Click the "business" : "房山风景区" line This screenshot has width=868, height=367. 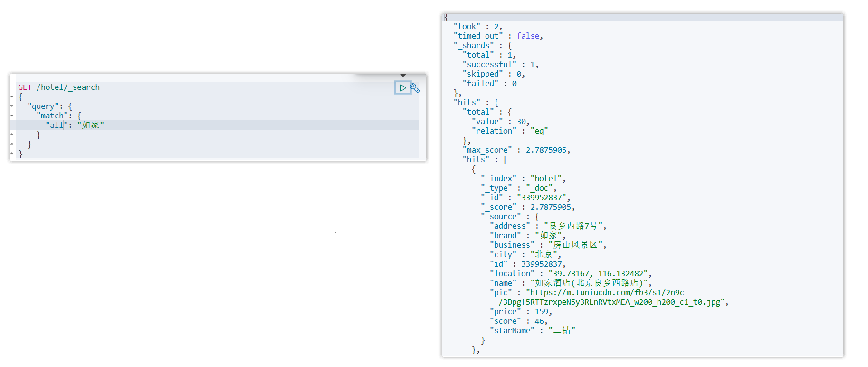(548, 245)
